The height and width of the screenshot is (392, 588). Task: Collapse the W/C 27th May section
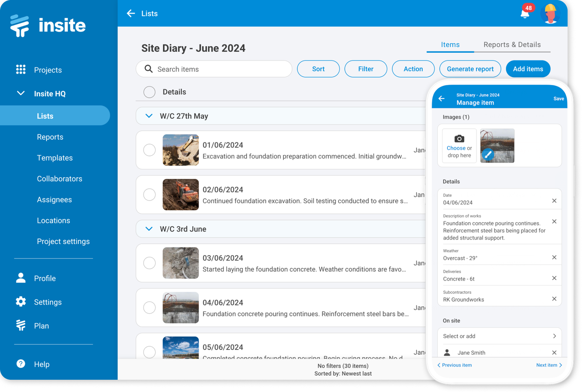[x=149, y=116]
